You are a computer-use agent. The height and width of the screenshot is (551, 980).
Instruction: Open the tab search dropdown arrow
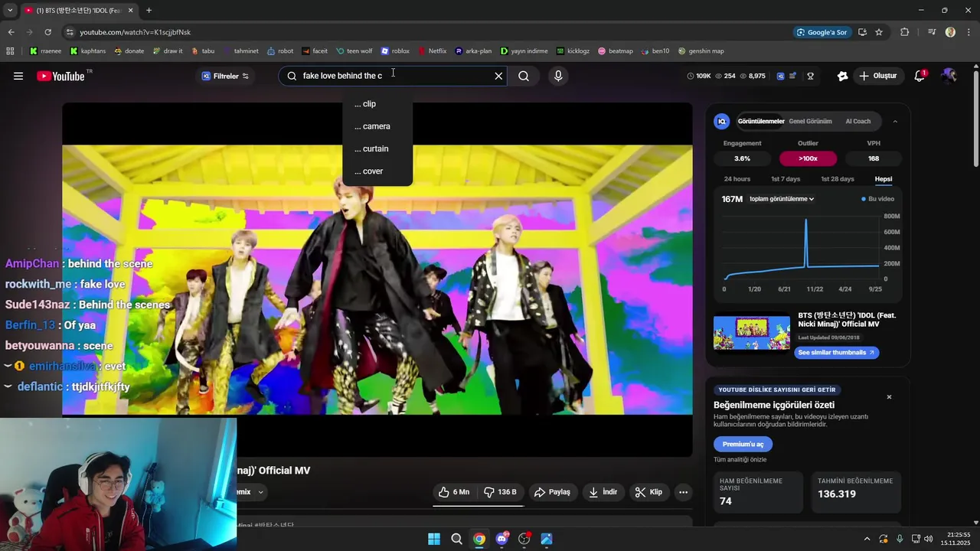coord(10,10)
